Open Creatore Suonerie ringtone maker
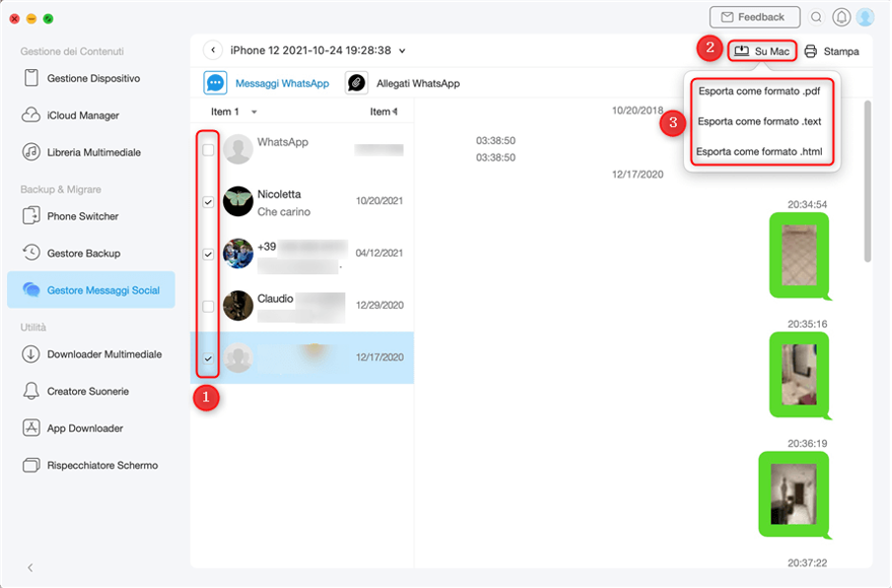The height and width of the screenshot is (588, 892). click(x=87, y=392)
